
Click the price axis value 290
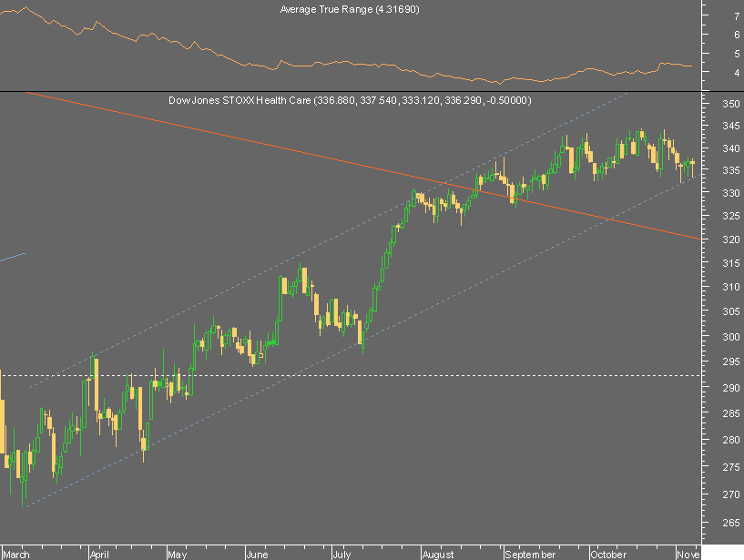coord(730,388)
